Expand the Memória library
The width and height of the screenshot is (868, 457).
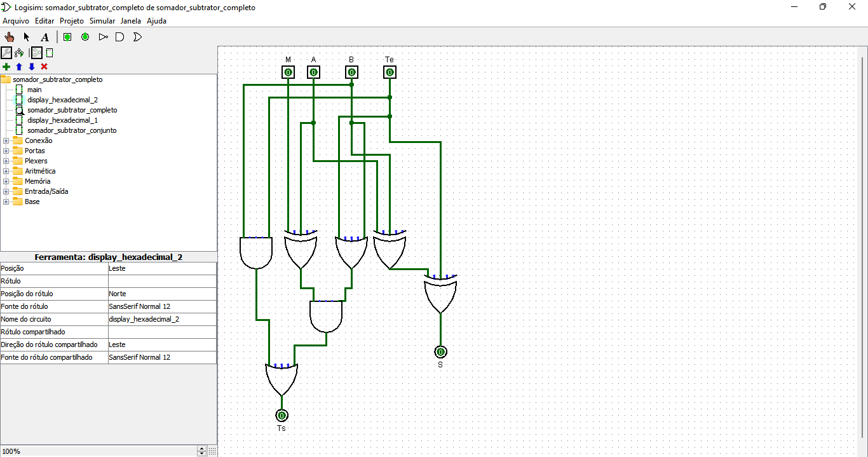point(6,181)
